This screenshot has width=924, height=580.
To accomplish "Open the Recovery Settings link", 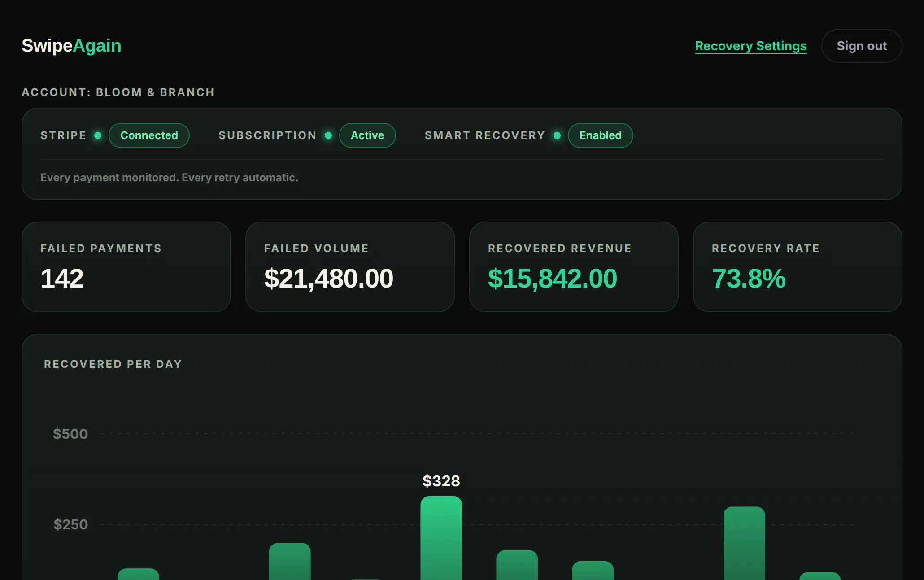I will click(751, 46).
